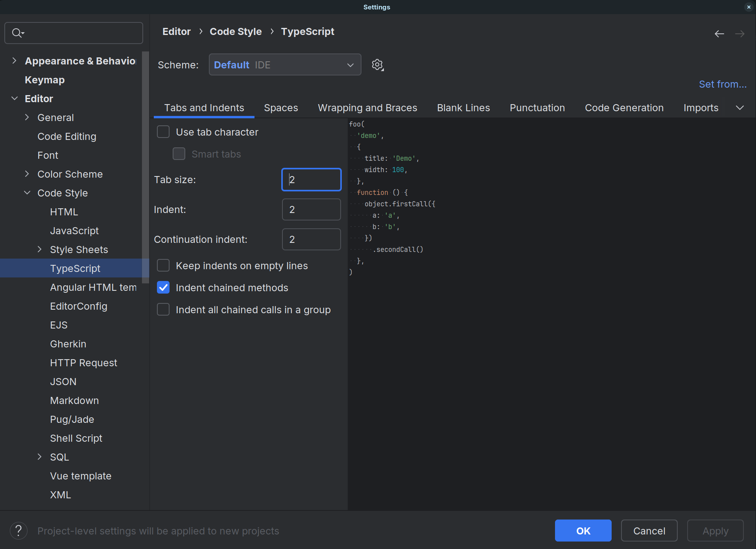Screen dimensions: 756x549
Task: Click the Set from... link
Action: point(723,84)
